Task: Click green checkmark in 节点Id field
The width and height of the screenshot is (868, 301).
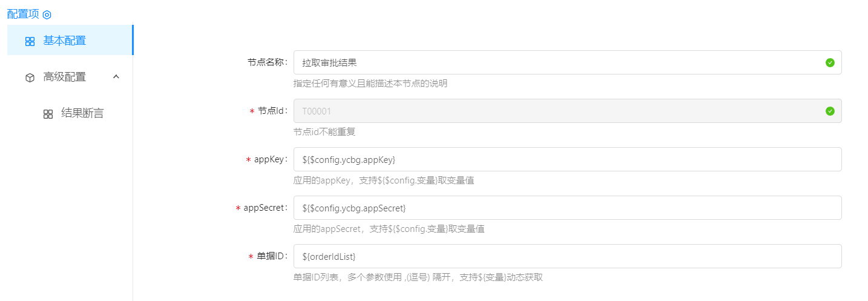Action: pyautogui.click(x=830, y=111)
